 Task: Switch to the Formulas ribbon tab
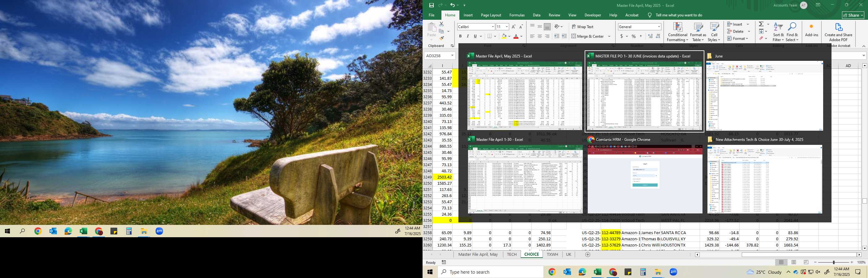[x=517, y=15]
